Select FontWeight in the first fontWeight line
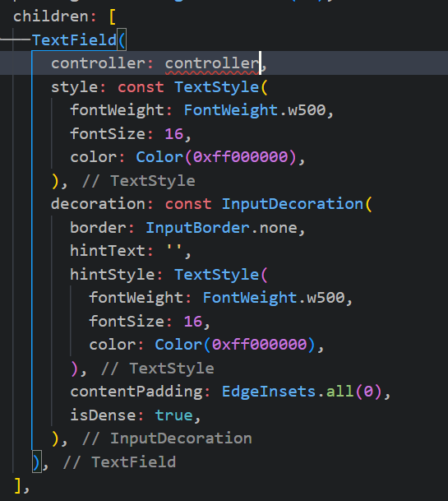The height and width of the screenshot is (501, 448). [231, 110]
